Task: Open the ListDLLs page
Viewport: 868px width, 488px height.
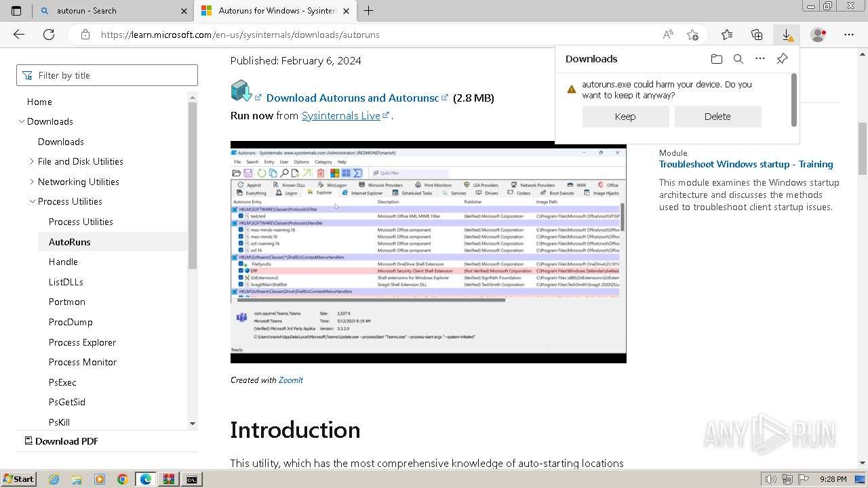Action: pyautogui.click(x=66, y=282)
